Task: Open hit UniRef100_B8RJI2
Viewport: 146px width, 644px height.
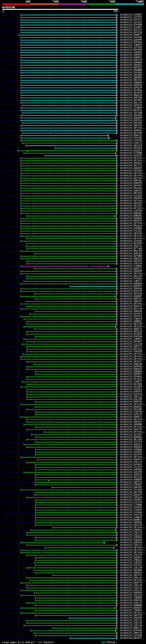Action: point(131,628)
